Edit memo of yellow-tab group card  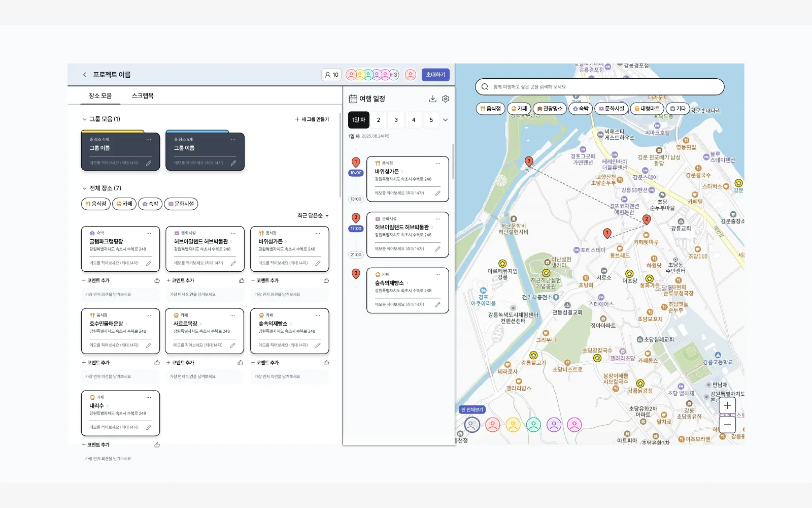[x=149, y=163]
